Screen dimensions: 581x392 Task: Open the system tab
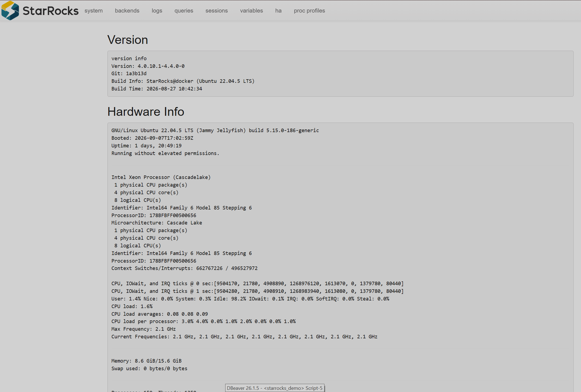point(94,11)
